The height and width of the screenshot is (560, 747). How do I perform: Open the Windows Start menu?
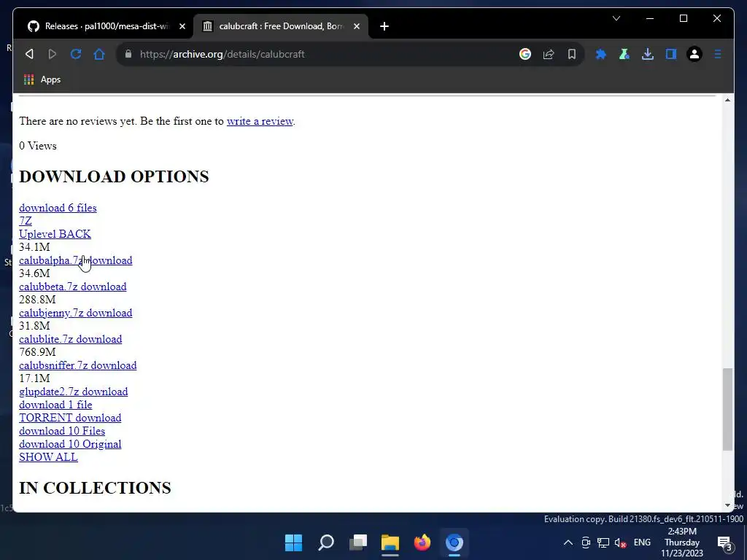(293, 542)
